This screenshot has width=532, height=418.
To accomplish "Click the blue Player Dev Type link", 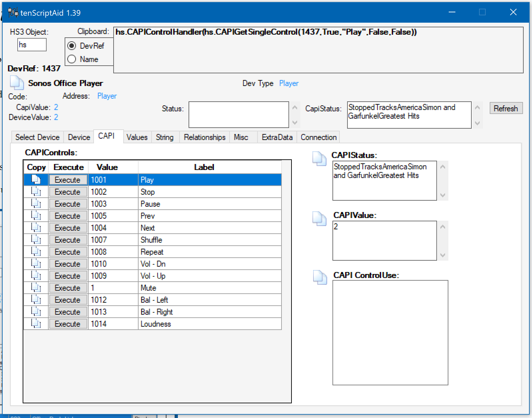I will pos(289,83).
